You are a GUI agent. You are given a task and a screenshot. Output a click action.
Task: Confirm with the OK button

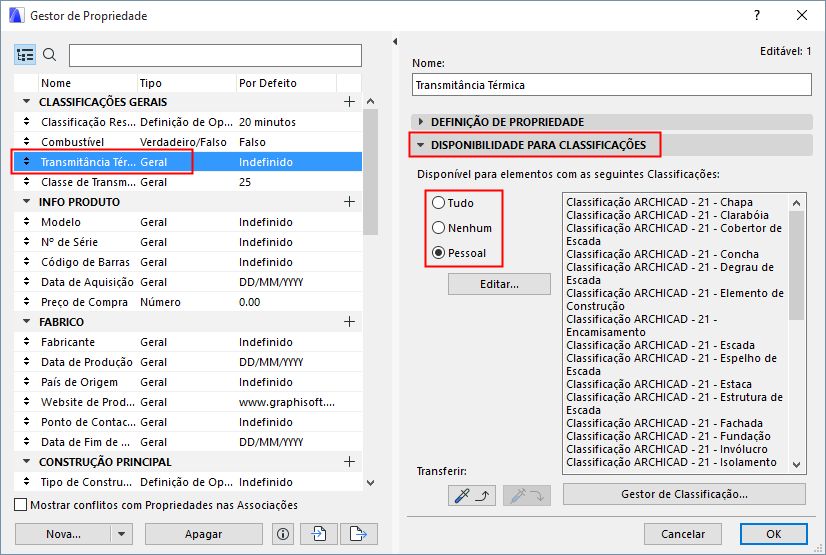[x=773, y=534]
